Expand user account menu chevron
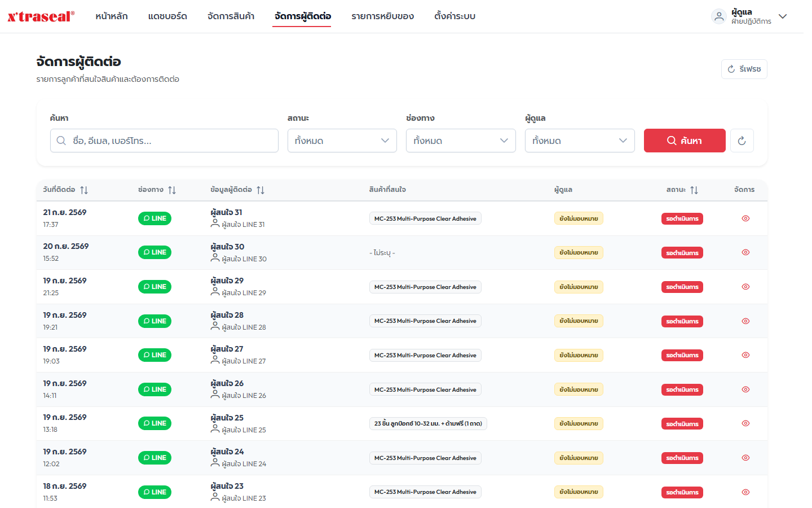Viewport: 812px width, 508px height. (x=783, y=16)
